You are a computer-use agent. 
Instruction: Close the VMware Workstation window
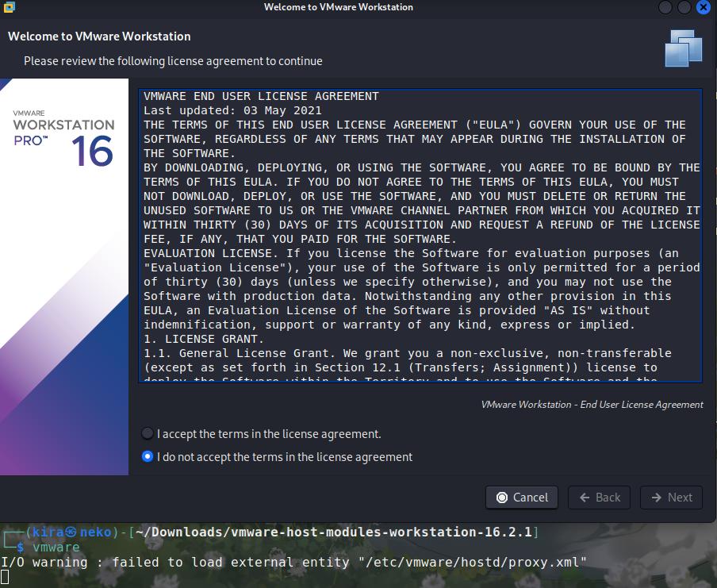704,7
